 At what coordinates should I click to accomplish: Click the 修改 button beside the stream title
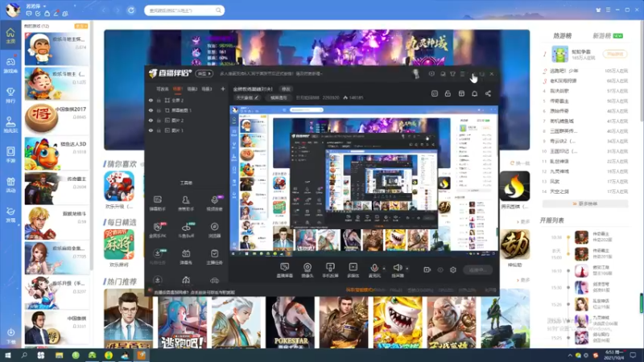tap(286, 89)
